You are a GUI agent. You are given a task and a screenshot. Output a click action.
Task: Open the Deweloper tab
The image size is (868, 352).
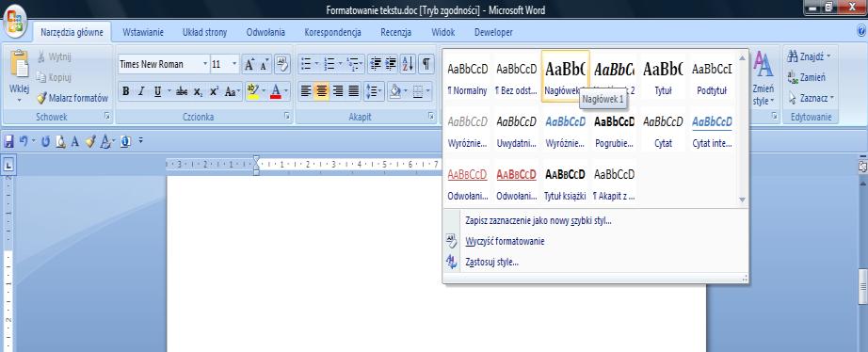[x=493, y=33]
